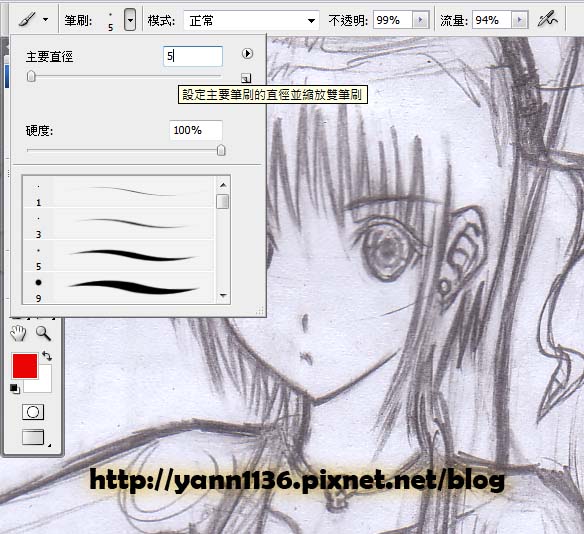
Task: Click the master diameter input field
Action: point(193,56)
